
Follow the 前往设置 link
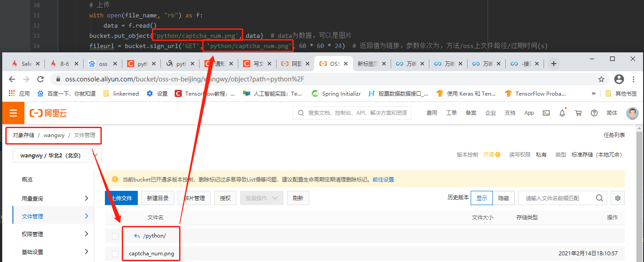383,180
